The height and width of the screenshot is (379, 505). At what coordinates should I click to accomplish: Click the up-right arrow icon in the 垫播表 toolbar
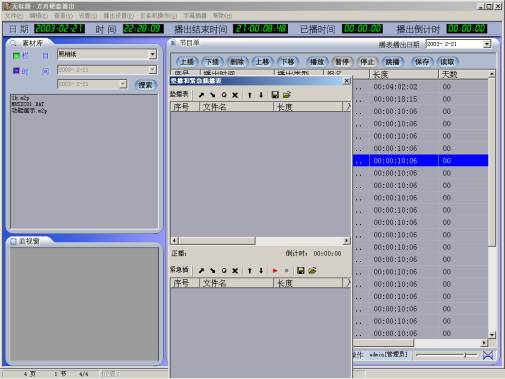pos(201,95)
